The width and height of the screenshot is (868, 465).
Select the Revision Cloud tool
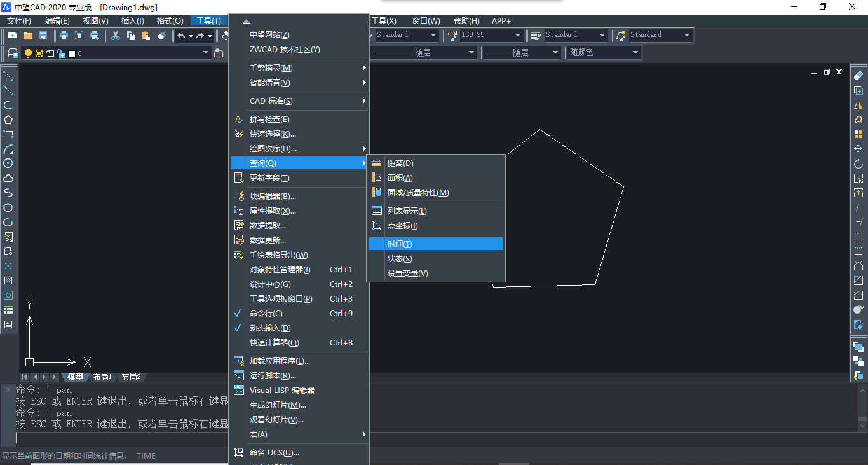pos(8,177)
